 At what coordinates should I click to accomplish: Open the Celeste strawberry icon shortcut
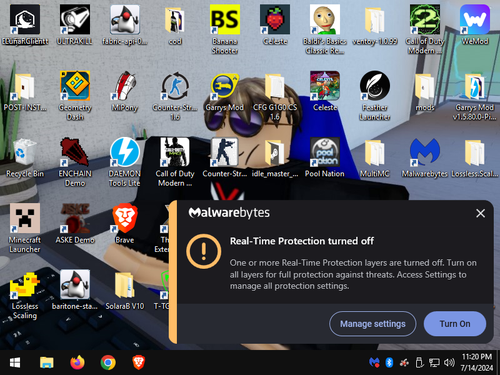click(x=275, y=25)
